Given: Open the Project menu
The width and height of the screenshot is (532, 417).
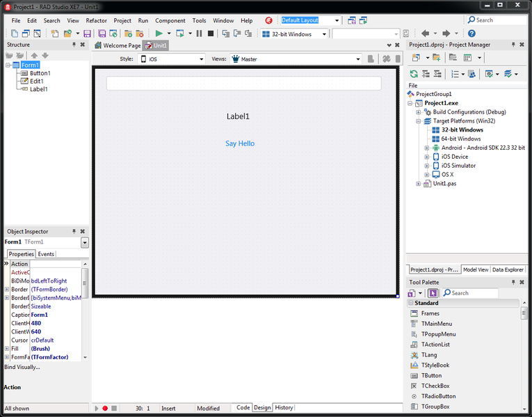Looking at the screenshot, I should (x=122, y=21).
